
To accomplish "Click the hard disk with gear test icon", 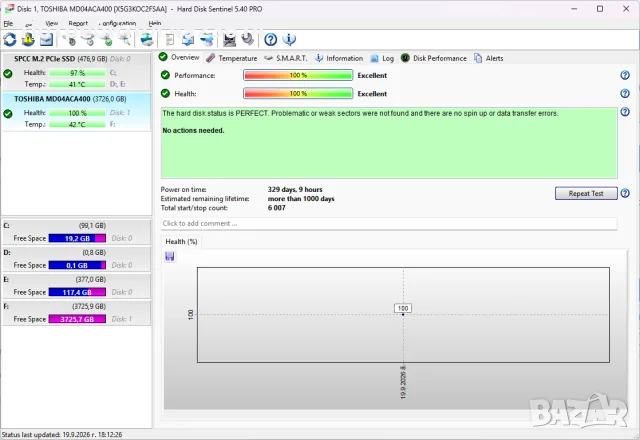I will [x=69, y=40].
